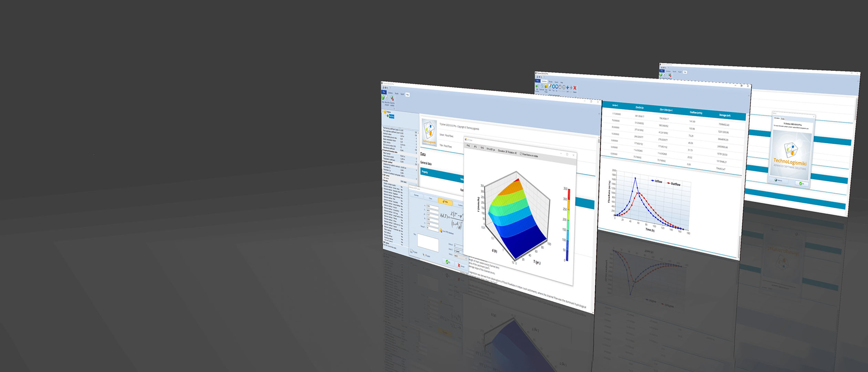Image resolution: width=868 pixels, height=372 pixels.
Task: Switch to the Results tab in the left window
Action: 397,93
